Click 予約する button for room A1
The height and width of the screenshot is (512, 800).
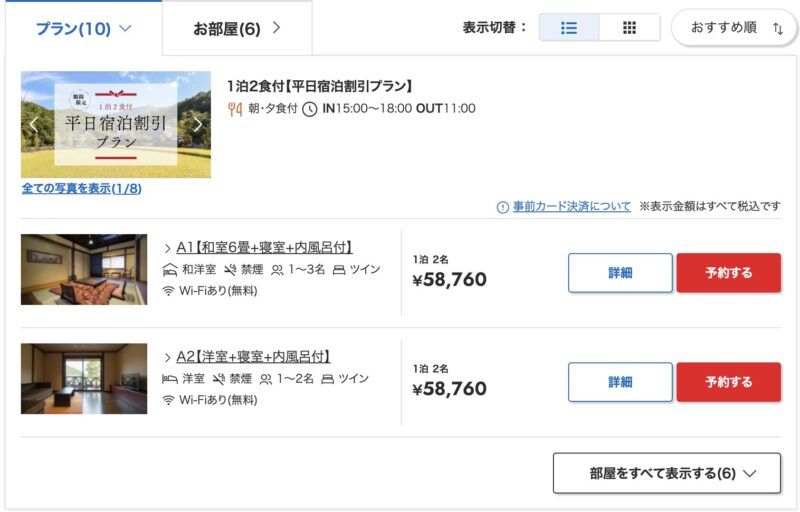[x=728, y=273]
